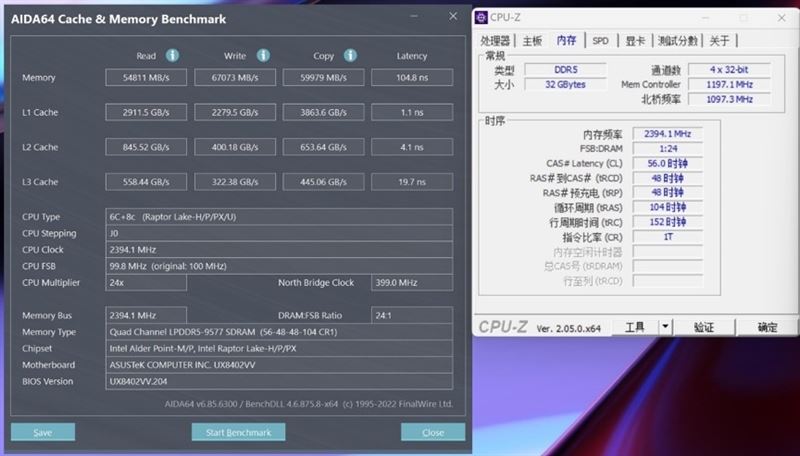Click CPU Type field 6C+8c Raptor Lake

[279, 217]
